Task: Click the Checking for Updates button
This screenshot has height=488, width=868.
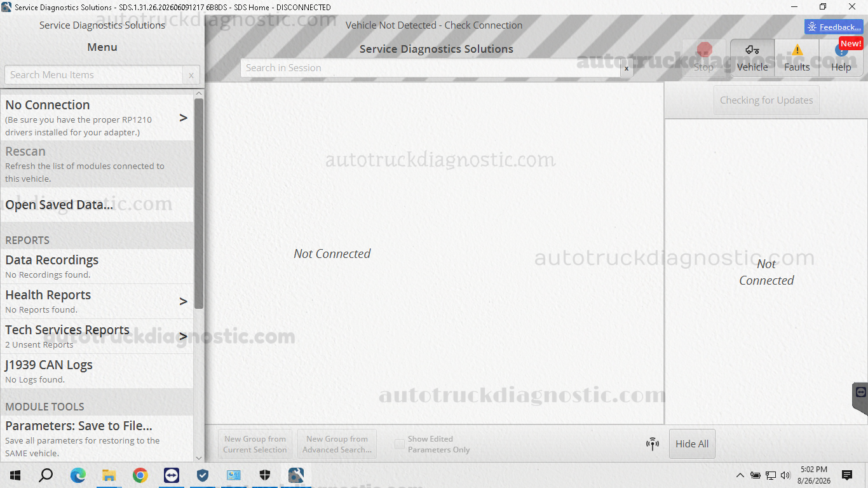Action: [x=766, y=100]
